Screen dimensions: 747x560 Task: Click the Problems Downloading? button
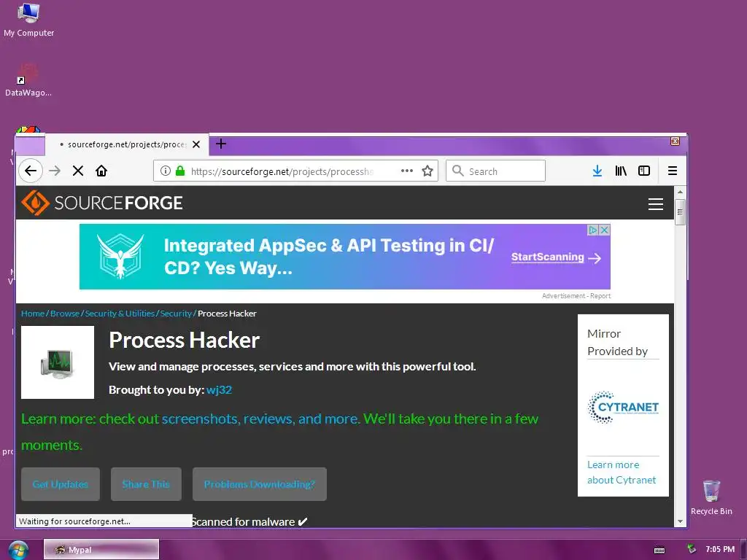[x=260, y=484]
